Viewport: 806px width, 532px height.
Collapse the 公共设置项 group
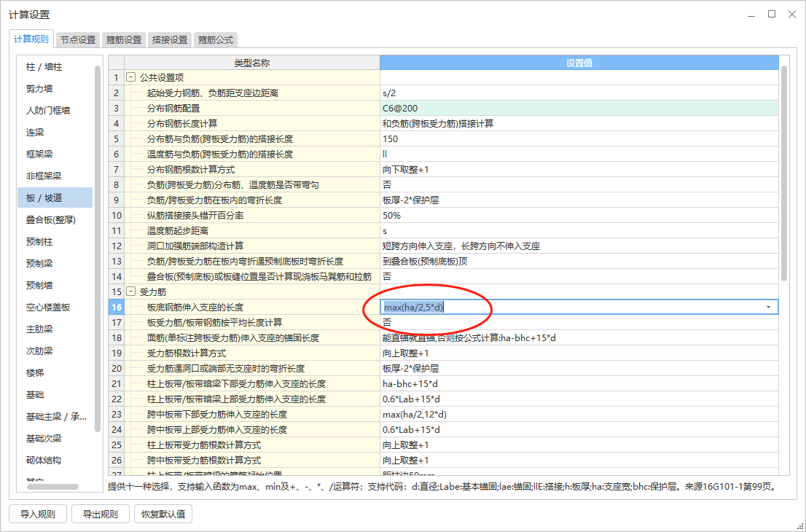(x=131, y=78)
